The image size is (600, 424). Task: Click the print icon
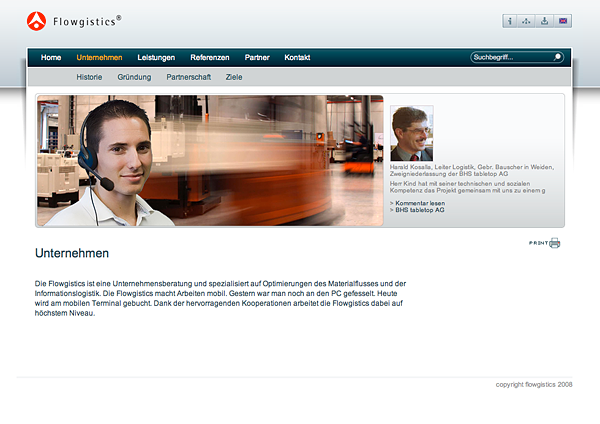[554, 243]
